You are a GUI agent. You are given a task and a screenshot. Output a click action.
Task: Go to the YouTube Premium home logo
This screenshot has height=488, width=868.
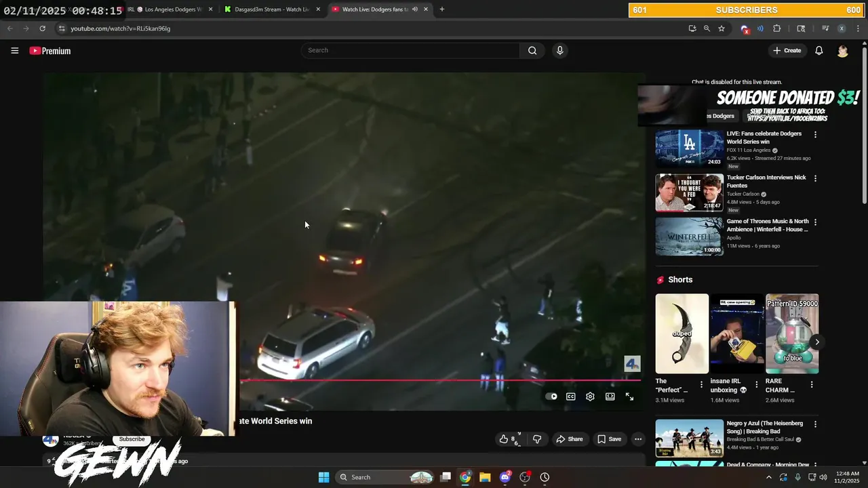[x=50, y=51]
